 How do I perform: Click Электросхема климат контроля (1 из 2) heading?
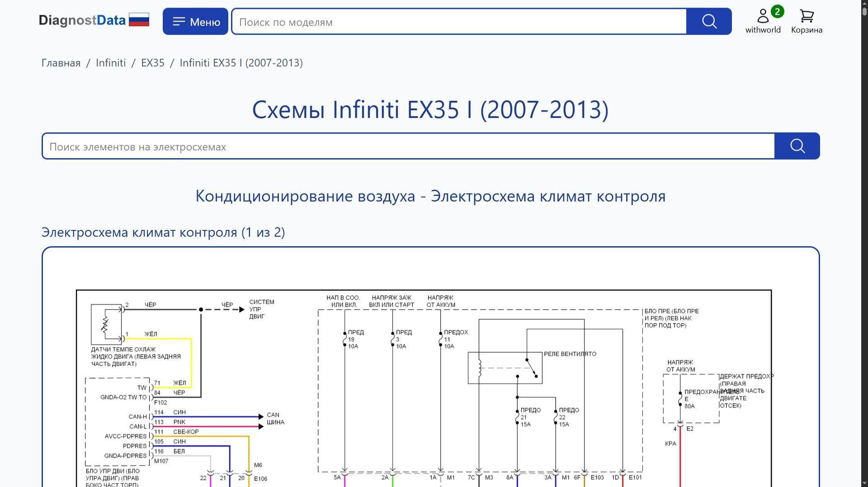pyautogui.click(x=163, y=232)
